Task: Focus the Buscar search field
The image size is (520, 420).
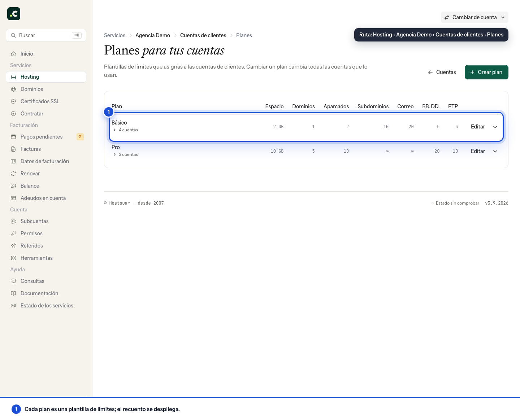Action: pyautogui.click(x=46, y=35)
